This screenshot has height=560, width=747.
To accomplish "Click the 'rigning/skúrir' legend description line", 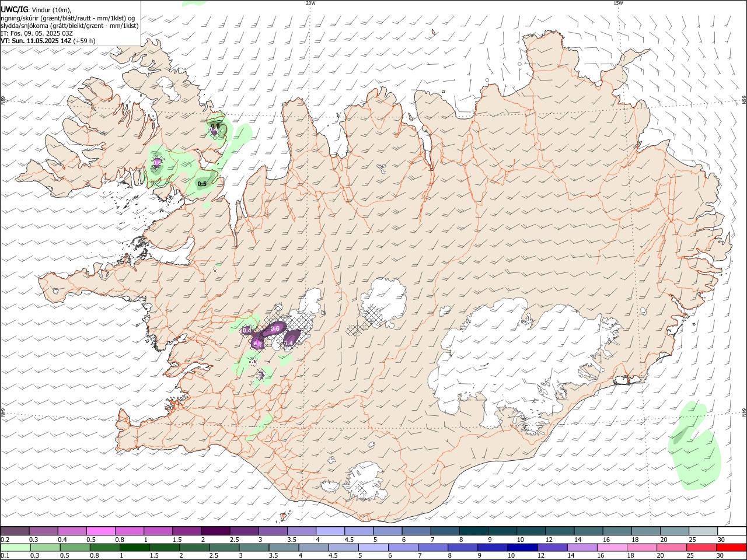I will [68, 17].
